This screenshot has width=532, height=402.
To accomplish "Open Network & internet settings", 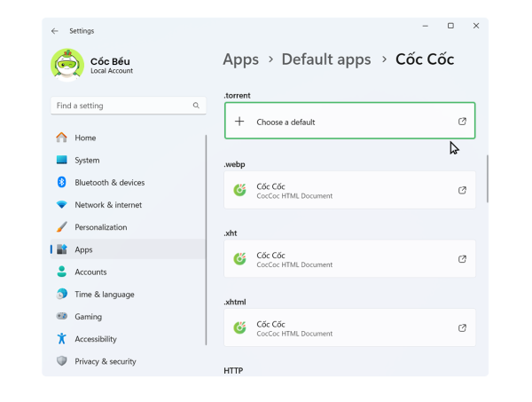I will 129,205.
